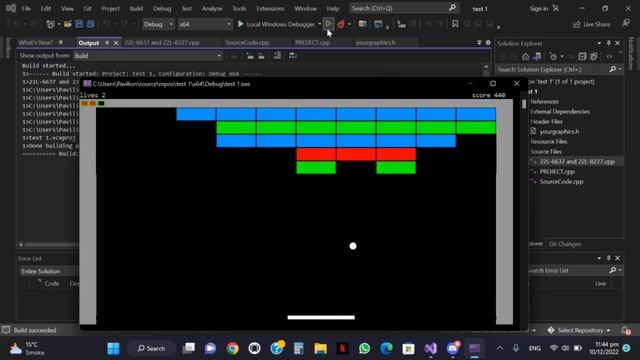The width and height of the screenshot is (640, 360).
Task: Click the Live Share button
Action: click(591, 24)
